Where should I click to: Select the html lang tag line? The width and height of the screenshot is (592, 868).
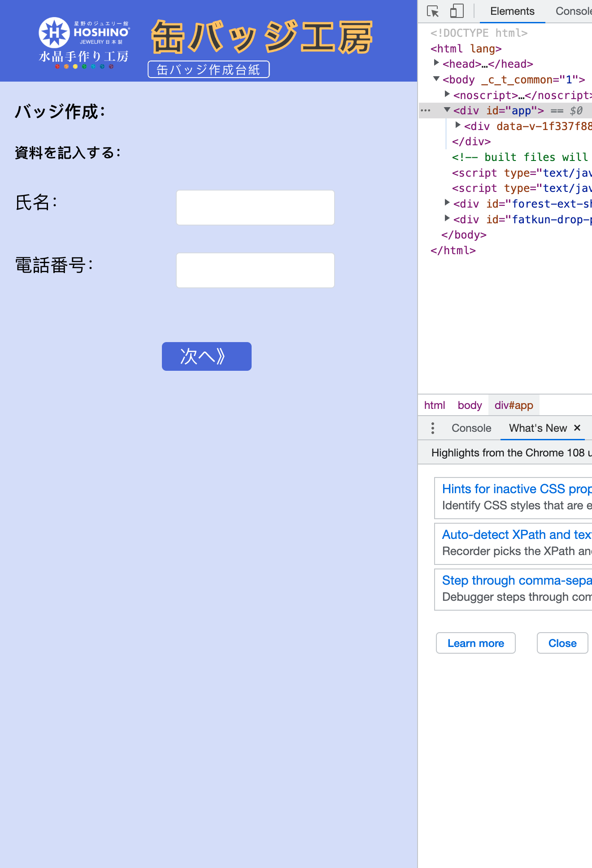466,48
